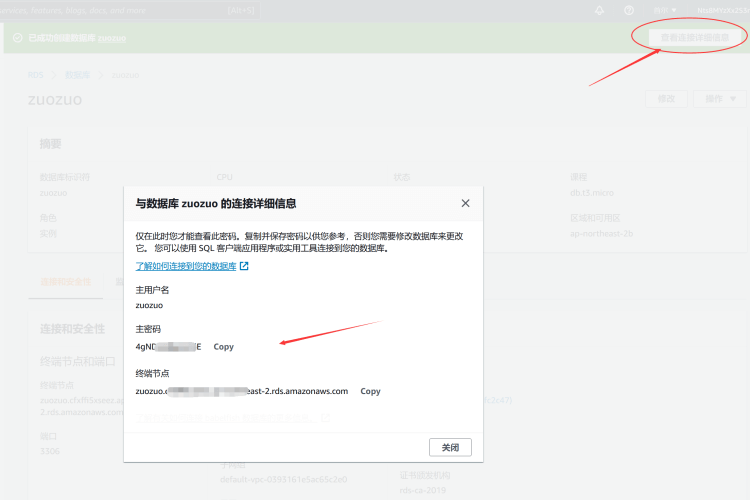Go to RDS in the breadcrumb
The image size is (750, 500).
pos(35,74)
